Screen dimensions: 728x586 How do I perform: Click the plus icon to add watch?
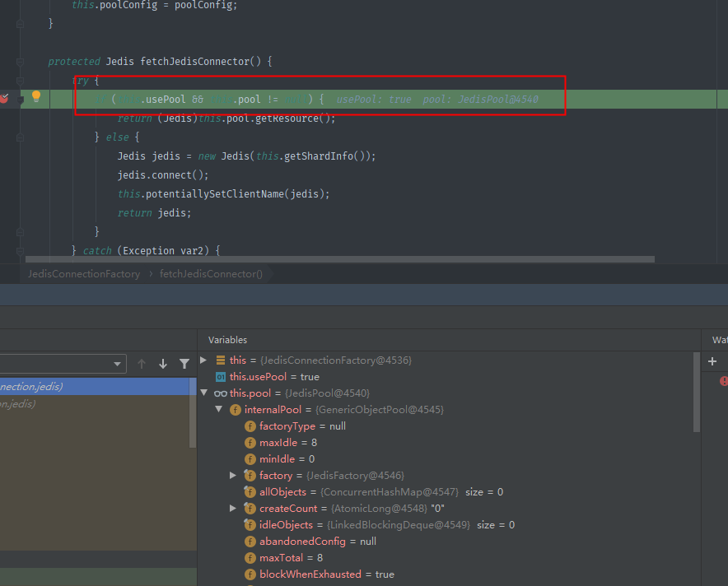[712, 361]
